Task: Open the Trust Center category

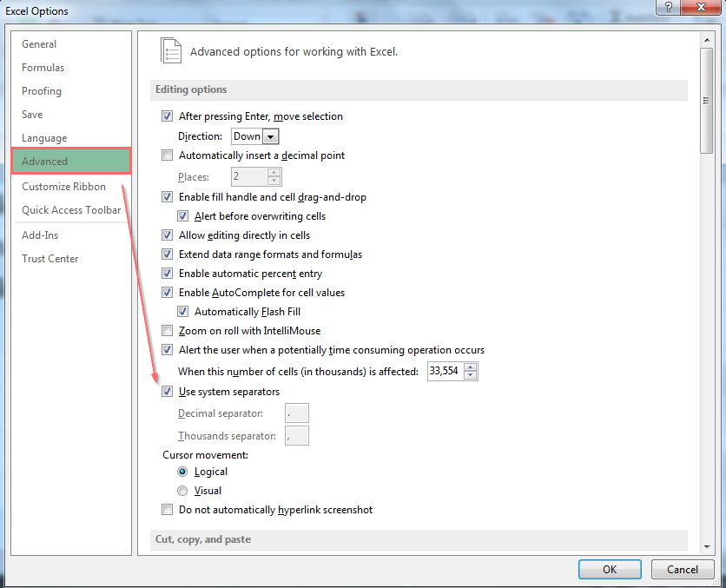Action: (x=50, y=259)
